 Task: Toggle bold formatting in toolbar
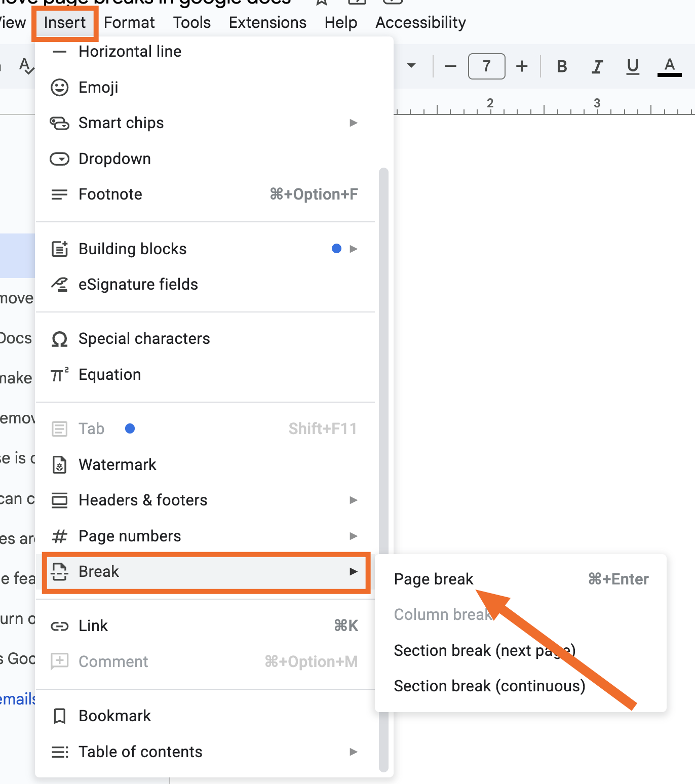[x=562, y=66]
